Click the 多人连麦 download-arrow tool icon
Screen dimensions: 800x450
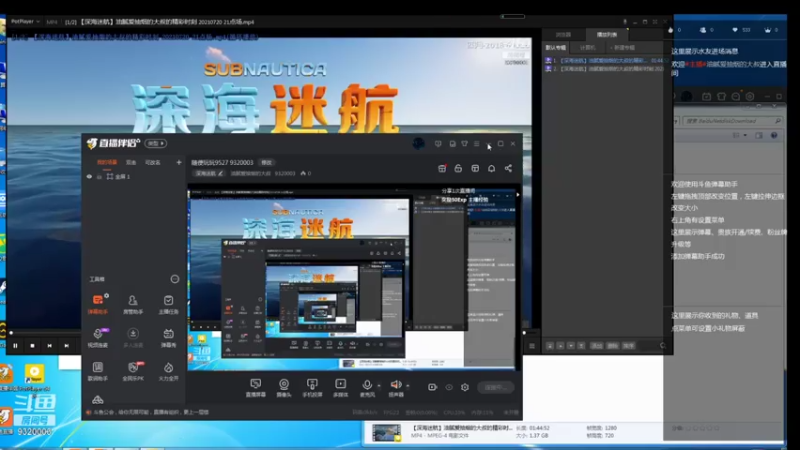pos(133,337)
